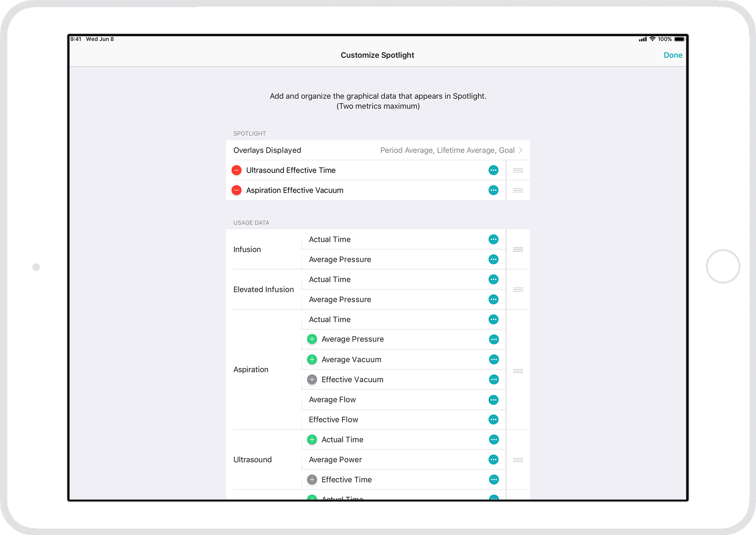This screenshot has height=535, width=756.
Task: Open more options for Aspiration Effective Flow
Action: click(493, 420)
